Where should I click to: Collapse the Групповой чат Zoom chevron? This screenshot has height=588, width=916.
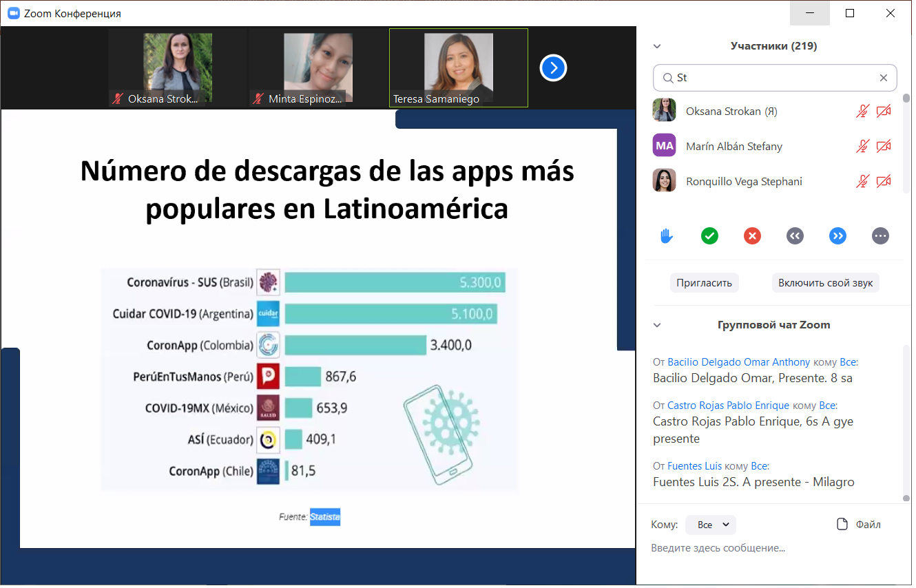point(657,326)
